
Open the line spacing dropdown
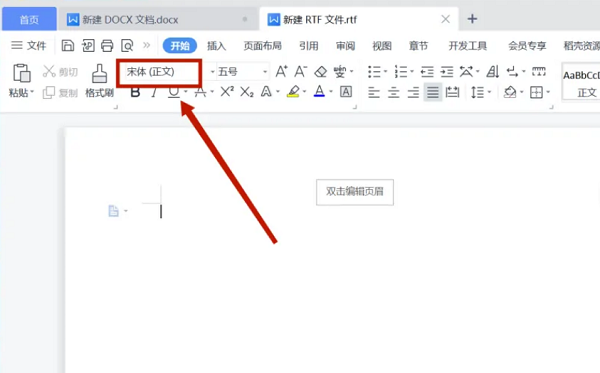(489, 92)
